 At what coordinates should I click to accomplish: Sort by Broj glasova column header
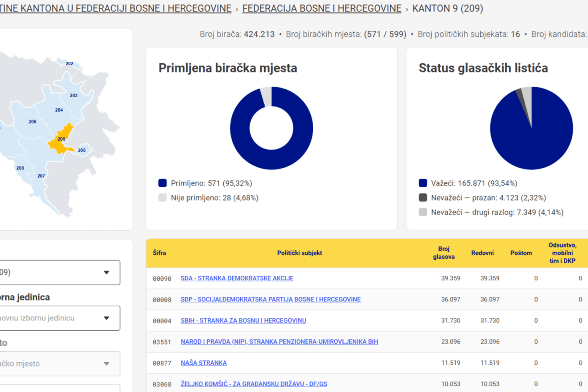(444, 253)
